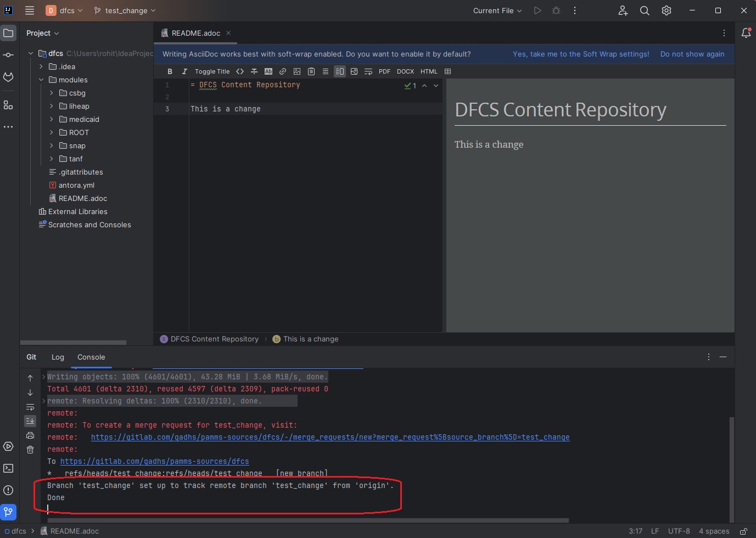Expand the csbg folder
The height and width of the screenshot is (538, 756).
click(x=52, y=93)
